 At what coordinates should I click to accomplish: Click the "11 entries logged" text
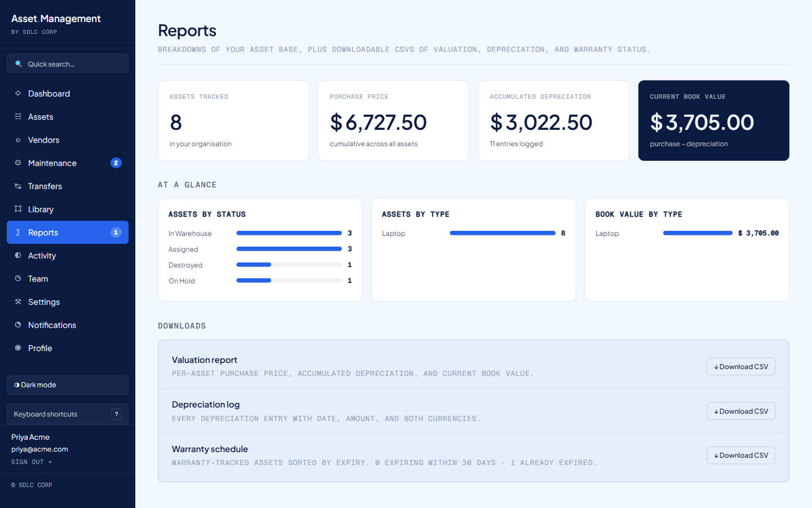(x=516, y=144)
